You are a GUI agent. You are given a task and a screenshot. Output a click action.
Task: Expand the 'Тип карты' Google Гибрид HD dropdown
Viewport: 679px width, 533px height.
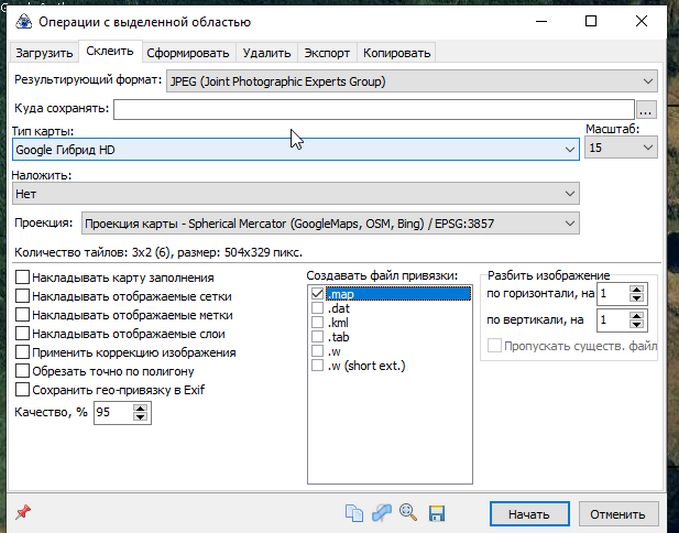point(296,149)
